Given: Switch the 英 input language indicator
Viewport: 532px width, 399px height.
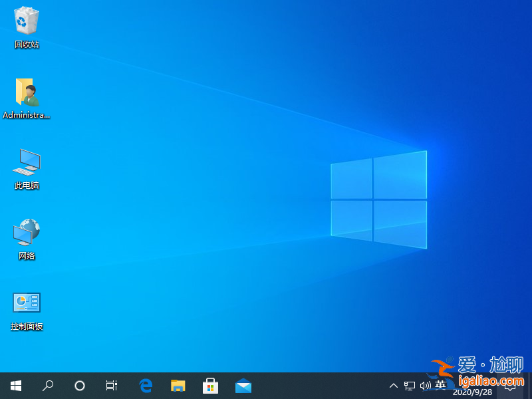Looking at the screenshot, I should (x=440, y=386).
